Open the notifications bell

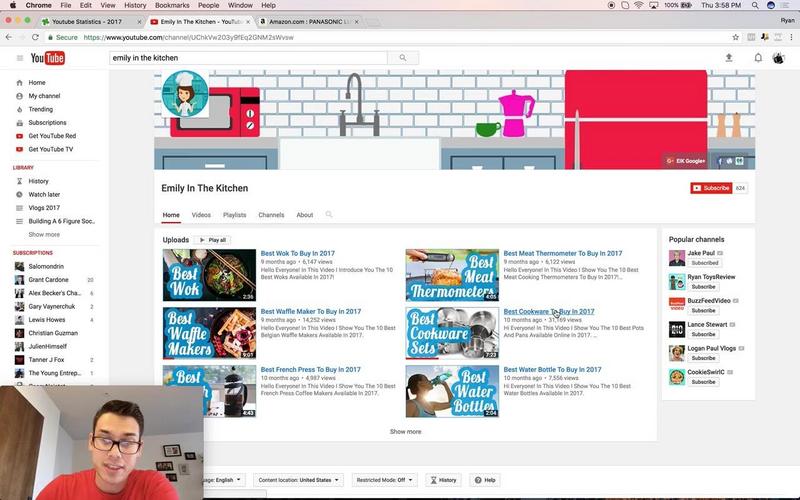[758, 58]
